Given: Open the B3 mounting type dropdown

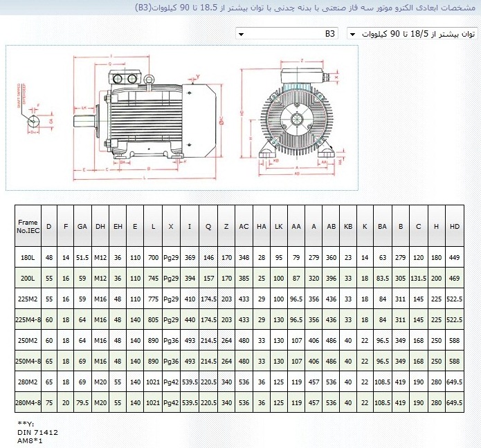Looking at the screenshot, I should pos(287,33).
